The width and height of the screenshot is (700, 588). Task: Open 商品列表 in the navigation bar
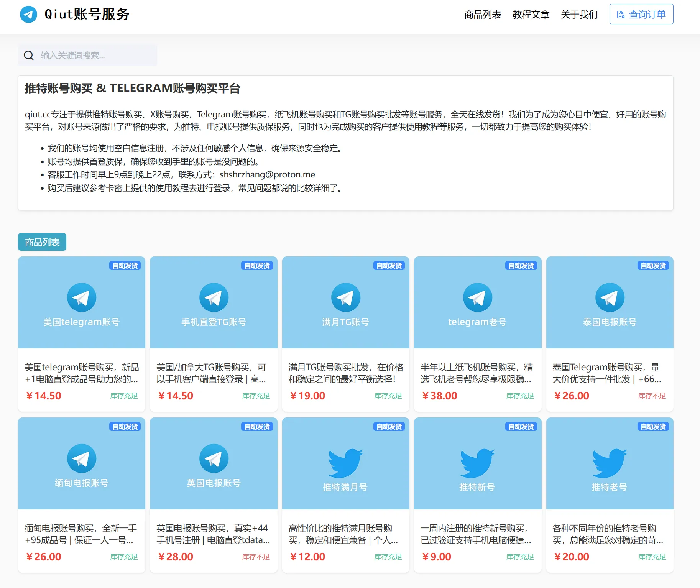[x=483, y=15]
